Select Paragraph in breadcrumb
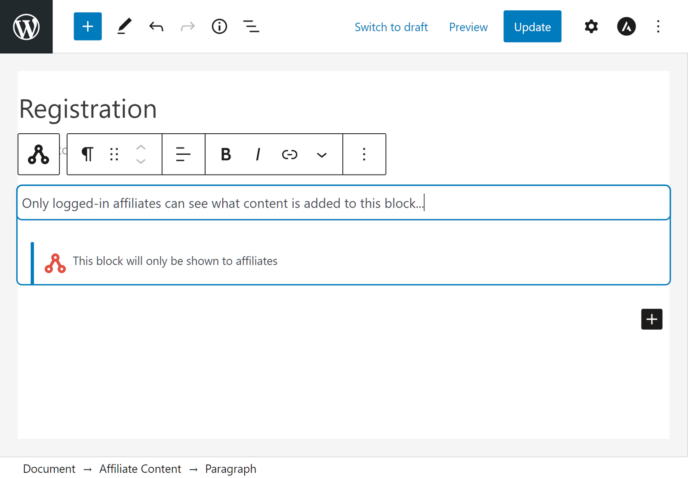The width and height of the screenshot is (688, 478). click(x=230, y=469)
